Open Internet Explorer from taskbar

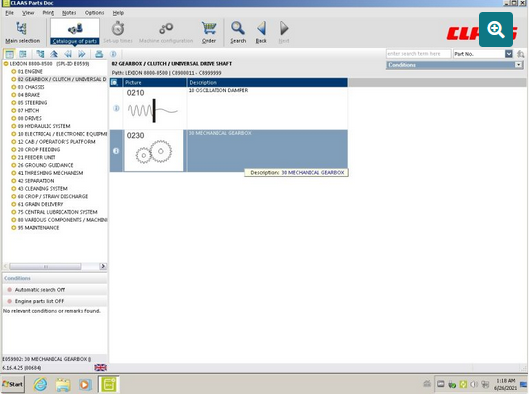[x=40, y=384]
